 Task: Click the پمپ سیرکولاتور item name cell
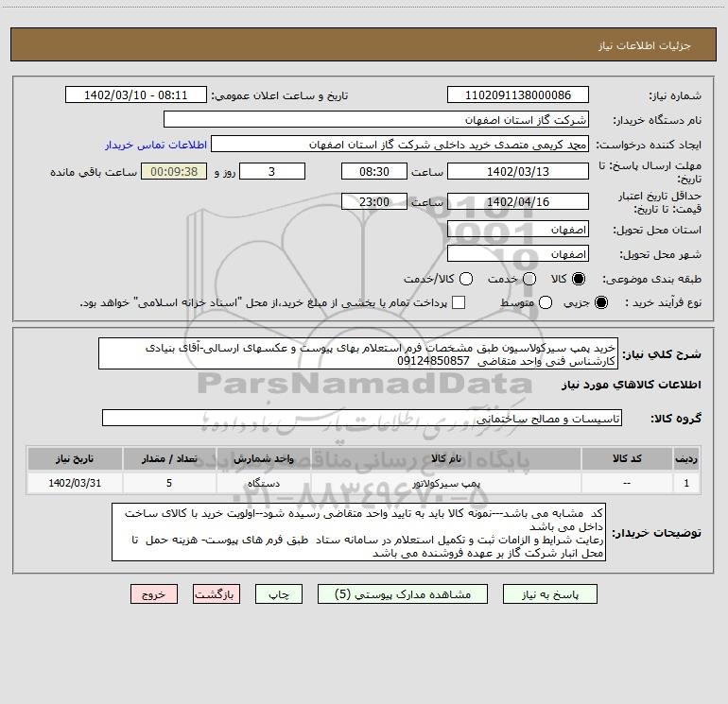point(446,483)
